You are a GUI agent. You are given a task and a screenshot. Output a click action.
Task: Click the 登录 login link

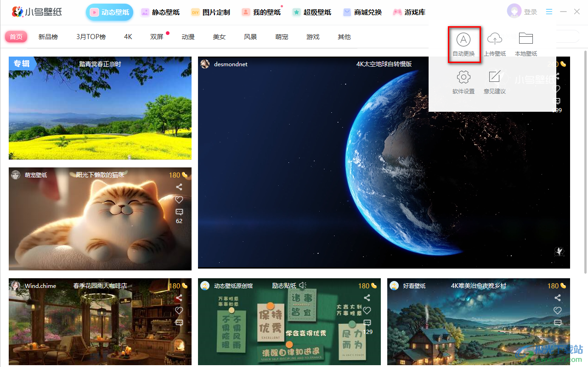[x=531, y=12]
